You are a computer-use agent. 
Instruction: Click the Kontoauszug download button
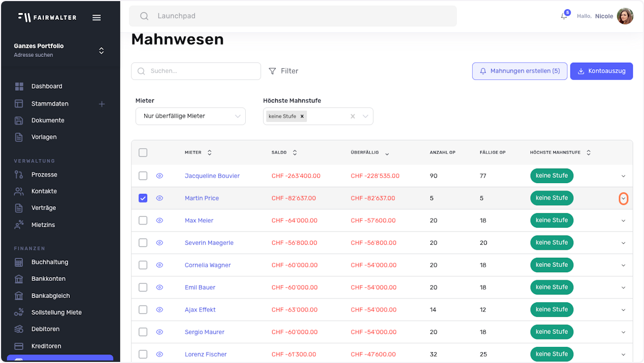click(x=602, y=71)
